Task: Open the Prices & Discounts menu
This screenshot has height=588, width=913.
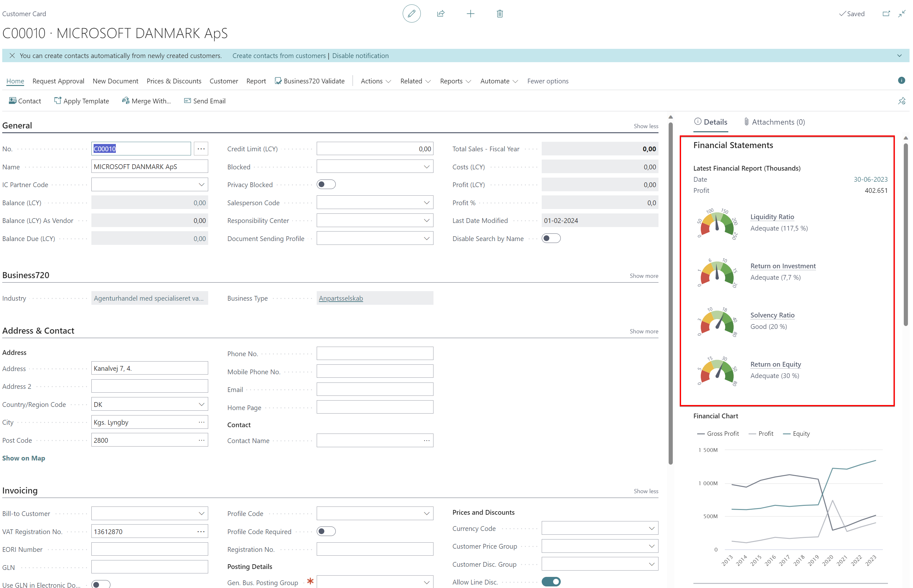Action: tap(174, 81)
